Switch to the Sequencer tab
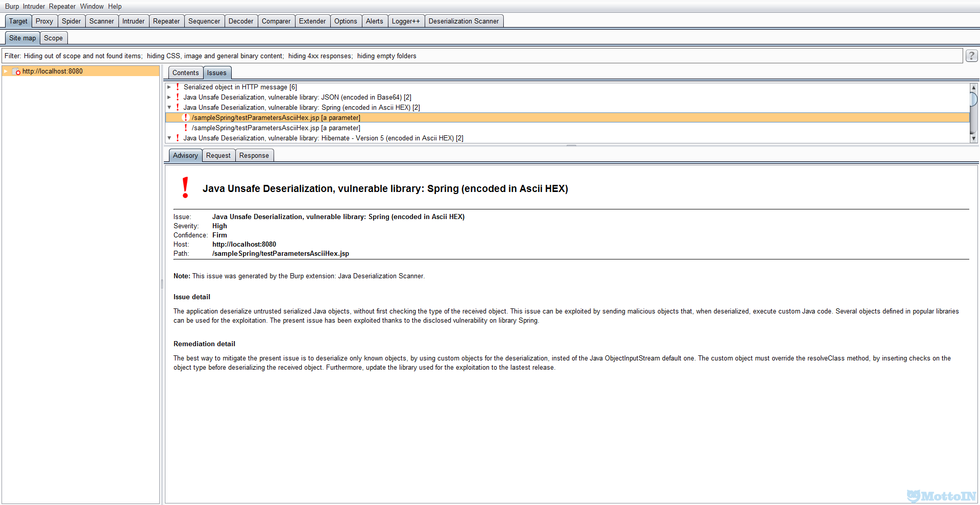This screenshot has height=505, width=980. point(204,21)
